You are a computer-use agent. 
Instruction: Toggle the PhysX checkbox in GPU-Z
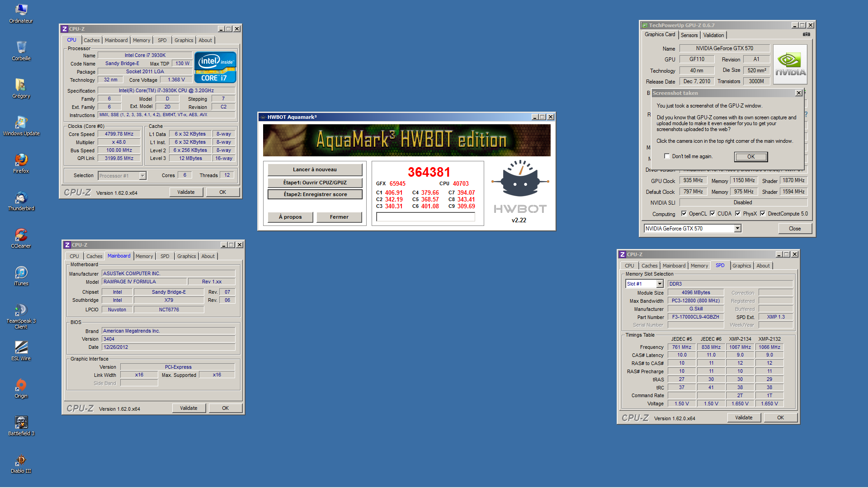[738, 214]
